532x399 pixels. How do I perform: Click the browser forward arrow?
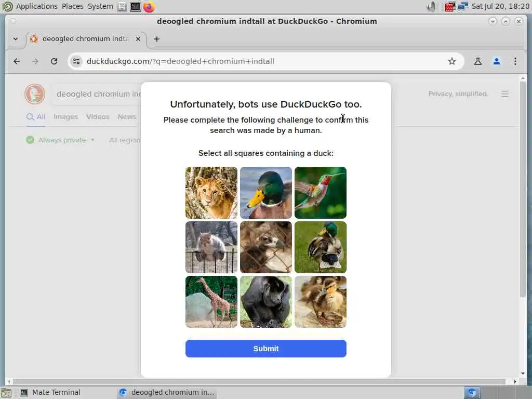tap(35, 61)
